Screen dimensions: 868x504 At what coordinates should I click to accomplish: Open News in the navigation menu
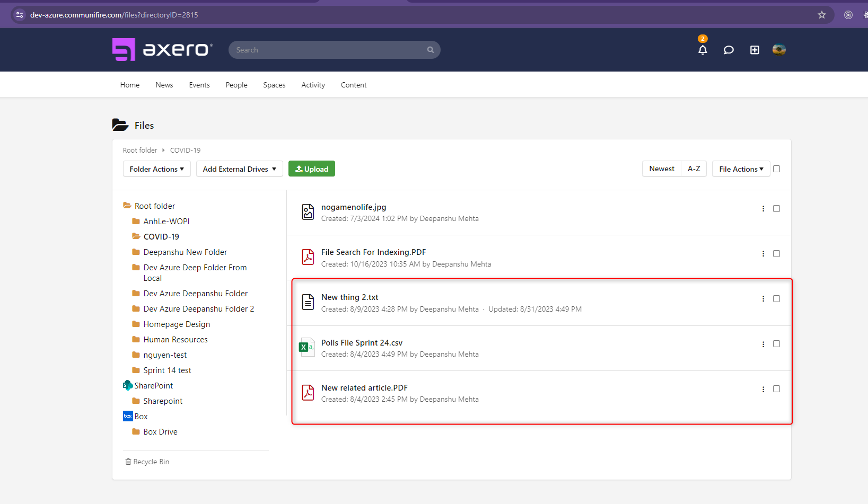(164, 85)
